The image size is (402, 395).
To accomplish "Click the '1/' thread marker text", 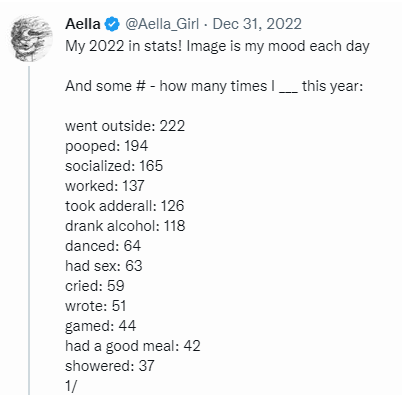I will coord(71,386).
